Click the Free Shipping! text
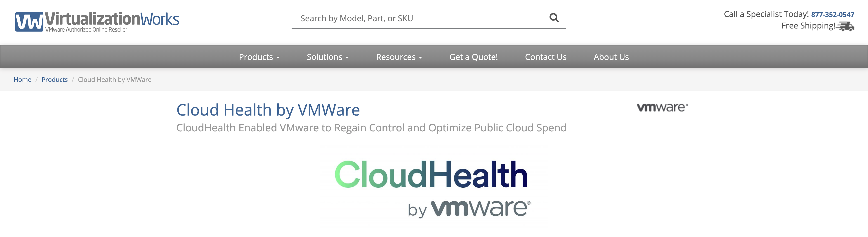868x237 pixels. pyautogui.click(x=808, y=26)
